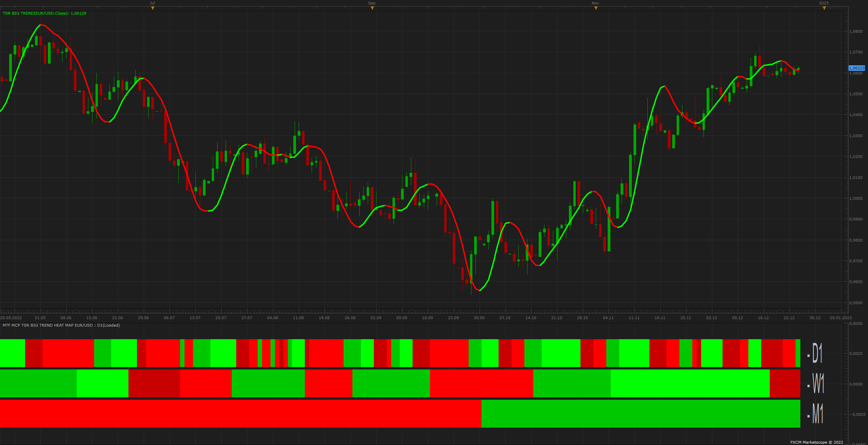Click the blue current price tag 1,06223
Image resolution: width=868 pixels, height=445 pixels.
856,68
